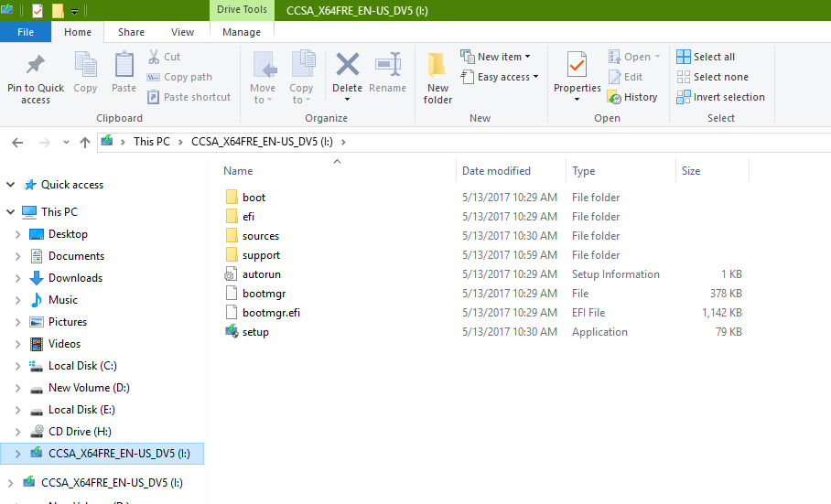
Task: Expand the Local Disk (C:) node
Action: (x=18, y=366)
